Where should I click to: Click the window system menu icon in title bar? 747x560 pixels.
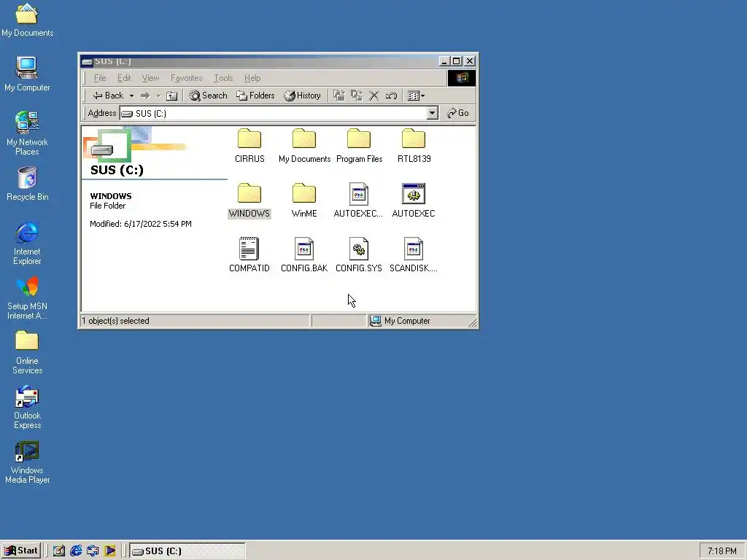point(87,61)
